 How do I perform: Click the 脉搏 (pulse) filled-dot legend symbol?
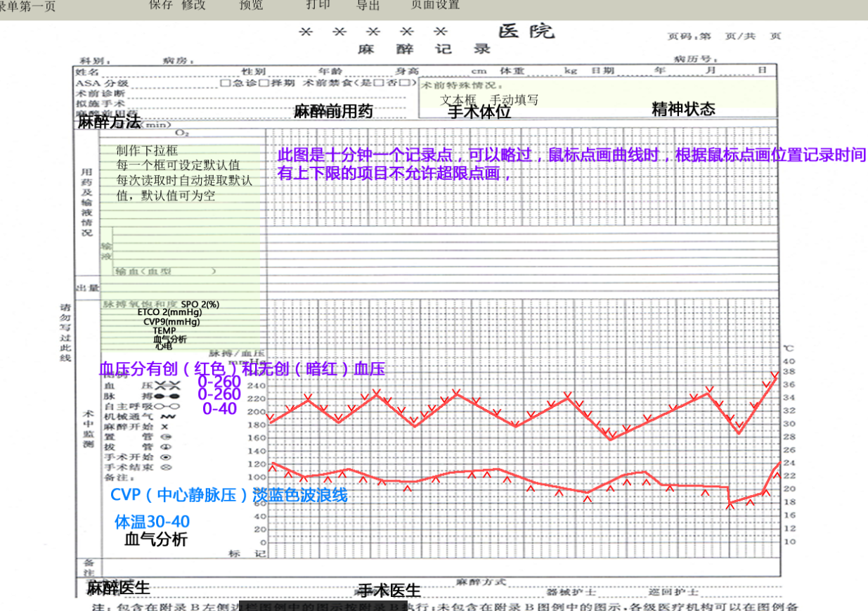pos(167,396)
